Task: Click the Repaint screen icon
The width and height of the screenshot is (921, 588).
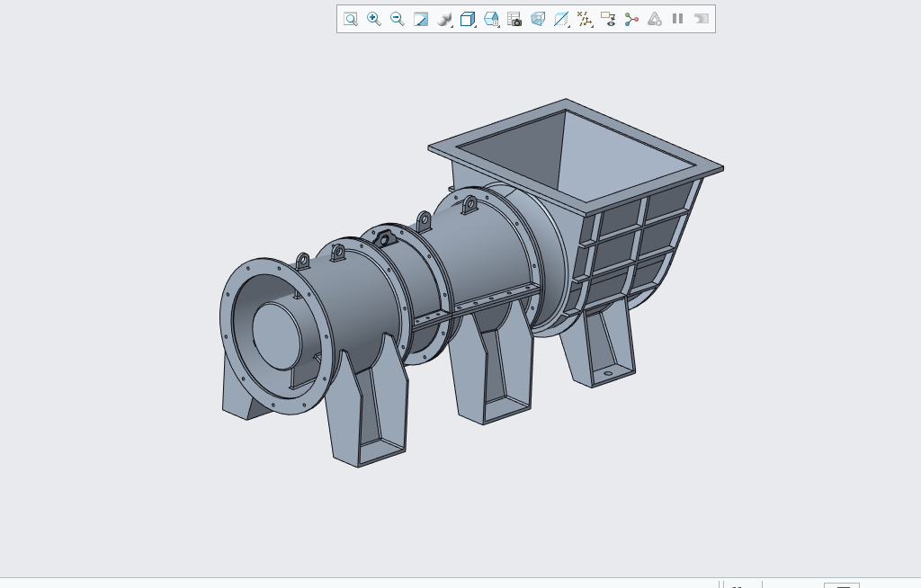Action: [x=421, y=20]
